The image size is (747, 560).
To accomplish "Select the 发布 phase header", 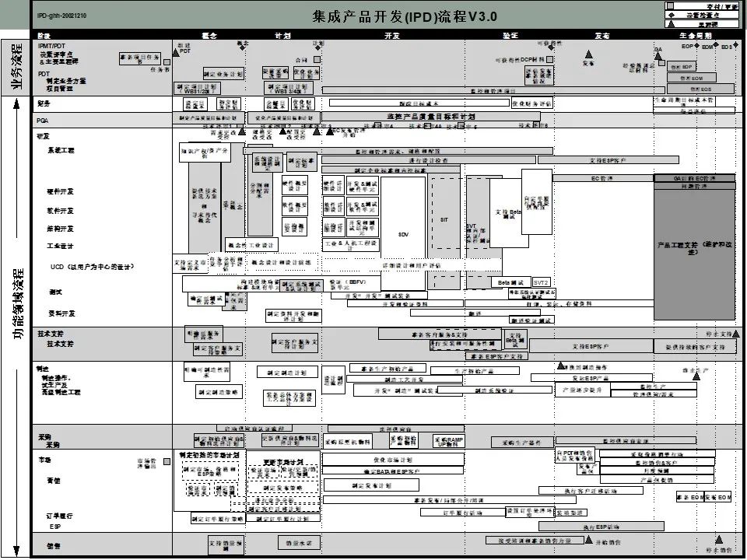I will tap(602, 35).
